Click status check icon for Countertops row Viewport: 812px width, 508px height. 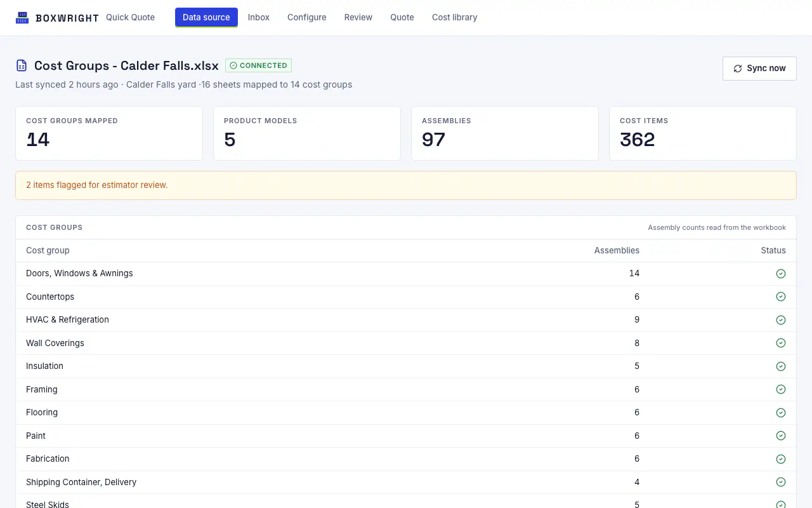pos(781,297)
